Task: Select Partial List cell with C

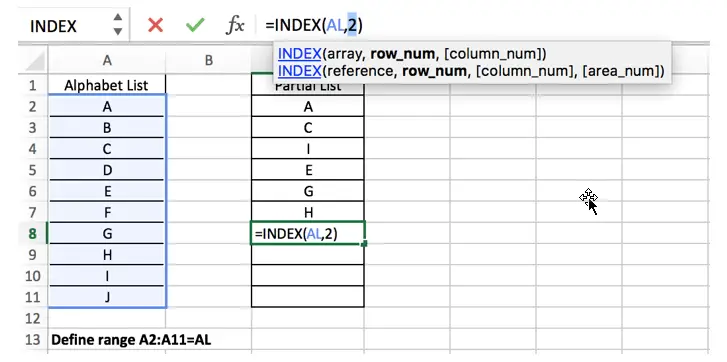Action: pyautogui.click(x=308, y=127)
